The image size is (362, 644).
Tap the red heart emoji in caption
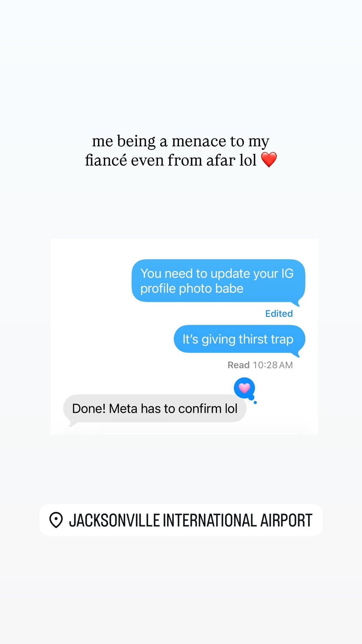(269, 160)
